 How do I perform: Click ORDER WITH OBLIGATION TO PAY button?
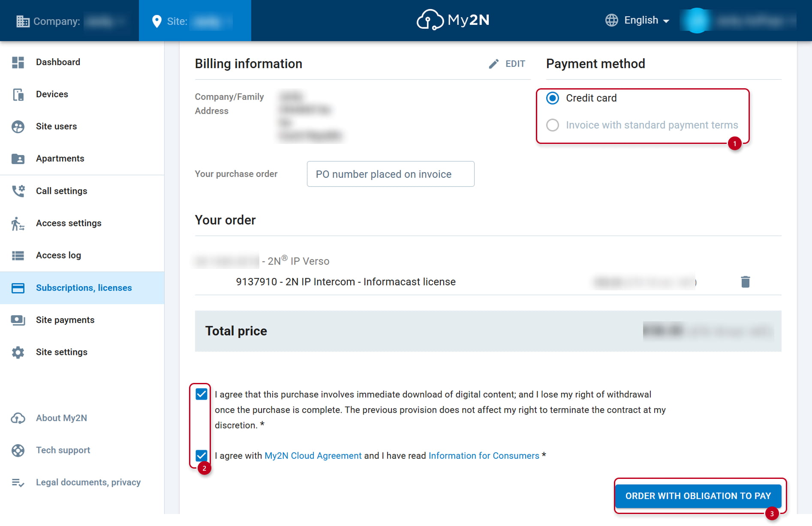[x=698, y=496]
